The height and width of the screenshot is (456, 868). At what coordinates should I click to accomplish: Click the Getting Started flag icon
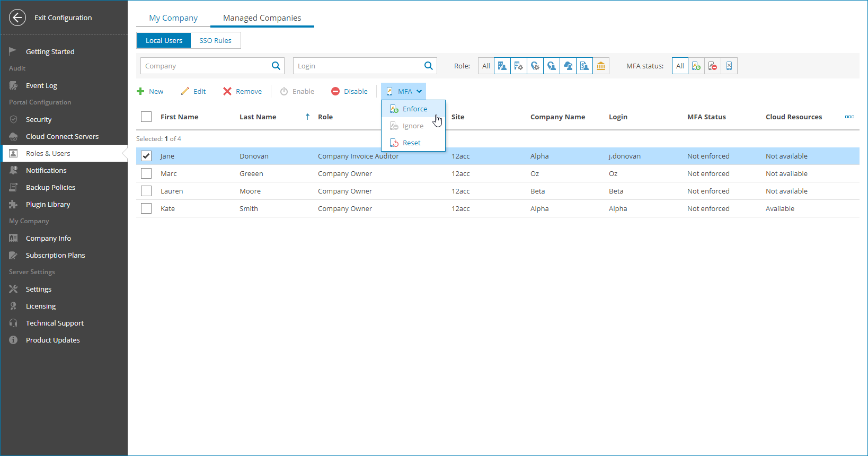13,51
